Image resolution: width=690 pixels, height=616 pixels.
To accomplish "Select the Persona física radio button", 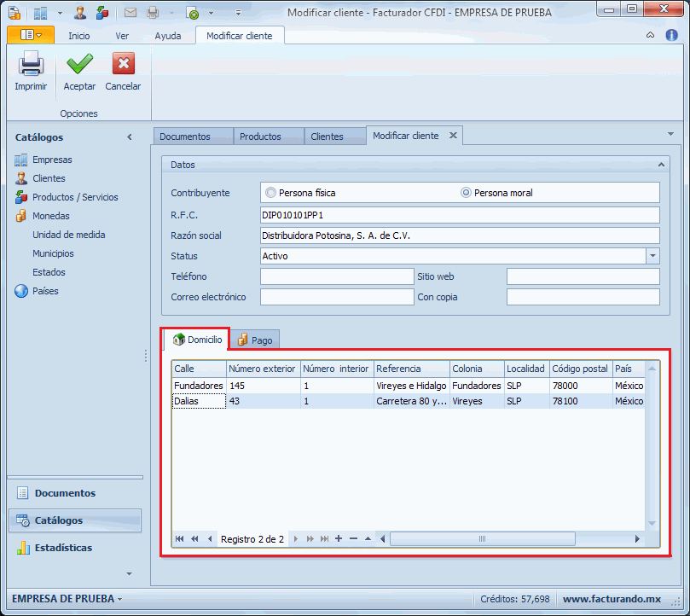I will (271, 193).
